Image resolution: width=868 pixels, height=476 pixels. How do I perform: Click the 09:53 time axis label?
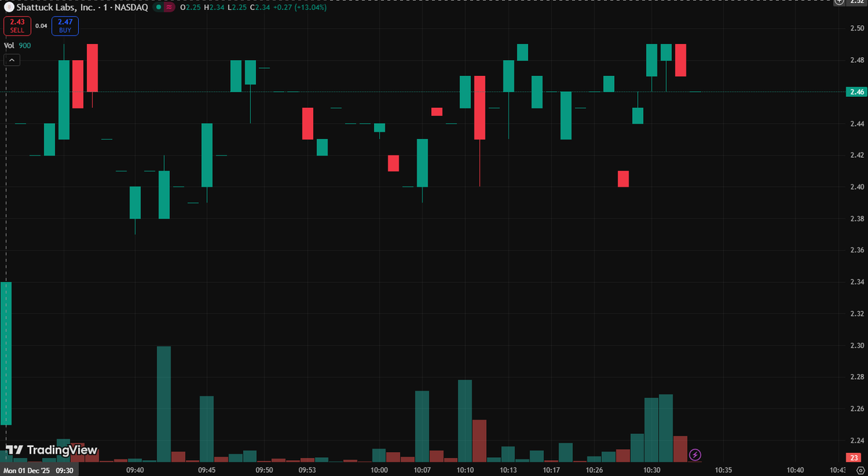[x=307, y=469]
